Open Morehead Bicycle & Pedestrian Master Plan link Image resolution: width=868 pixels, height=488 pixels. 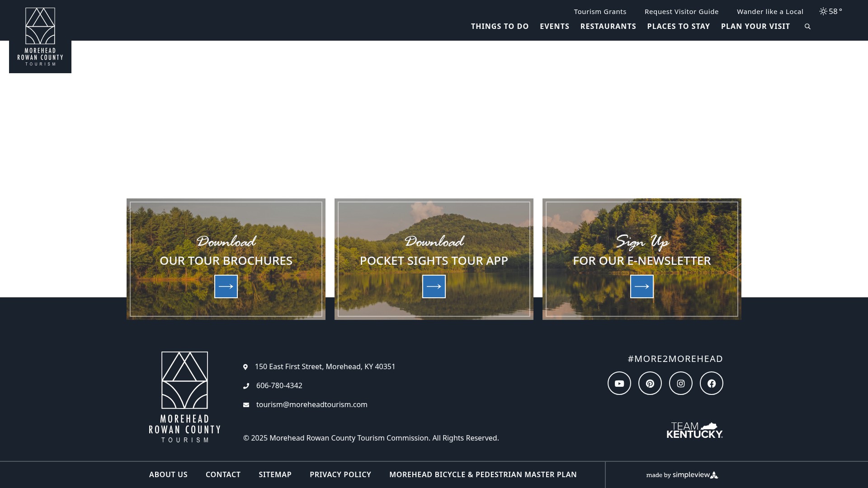(x=483, y=474)
